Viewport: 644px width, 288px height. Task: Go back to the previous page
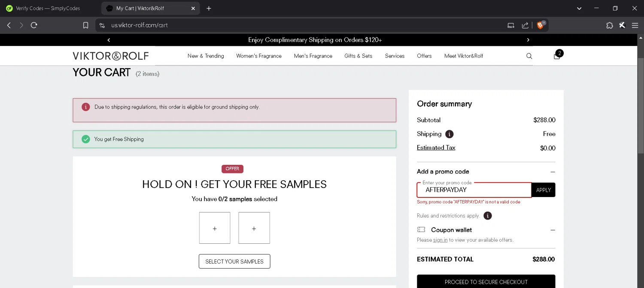click(x=9, y=25)
